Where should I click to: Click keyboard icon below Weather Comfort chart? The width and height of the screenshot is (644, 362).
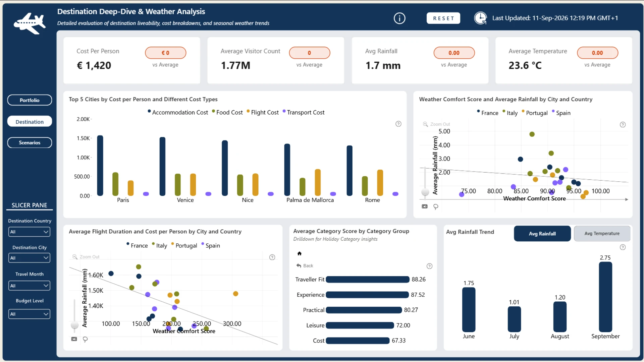[425, 206]
